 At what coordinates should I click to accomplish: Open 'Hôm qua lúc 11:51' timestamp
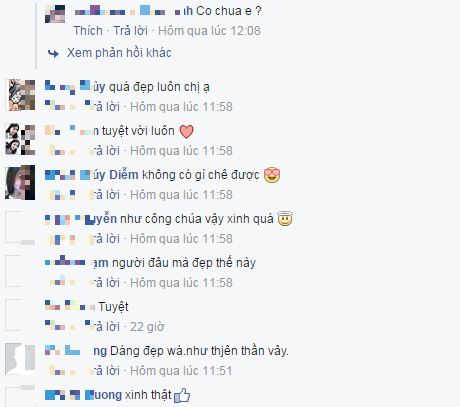181,371
